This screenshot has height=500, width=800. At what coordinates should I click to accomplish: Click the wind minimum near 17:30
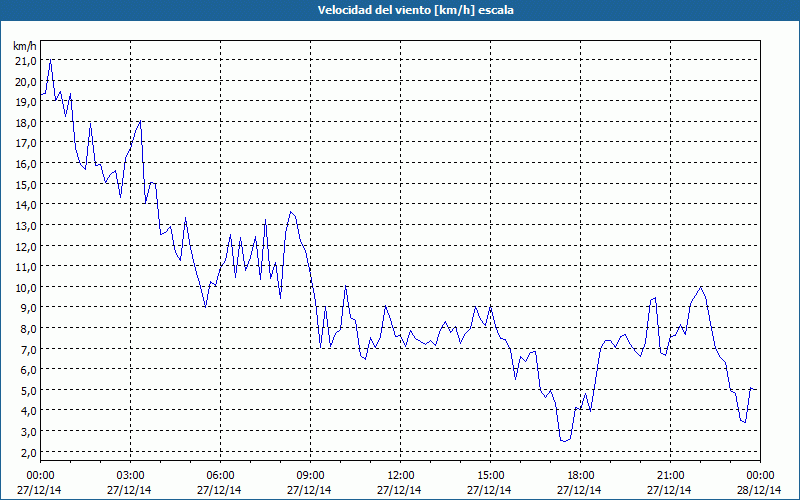(x=564, y=441)
